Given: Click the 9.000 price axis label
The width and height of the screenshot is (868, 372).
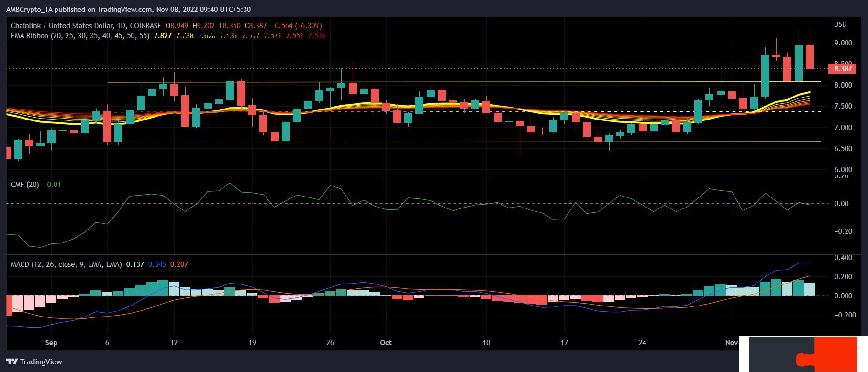Looking at the screenshot, I should [843, 43].
